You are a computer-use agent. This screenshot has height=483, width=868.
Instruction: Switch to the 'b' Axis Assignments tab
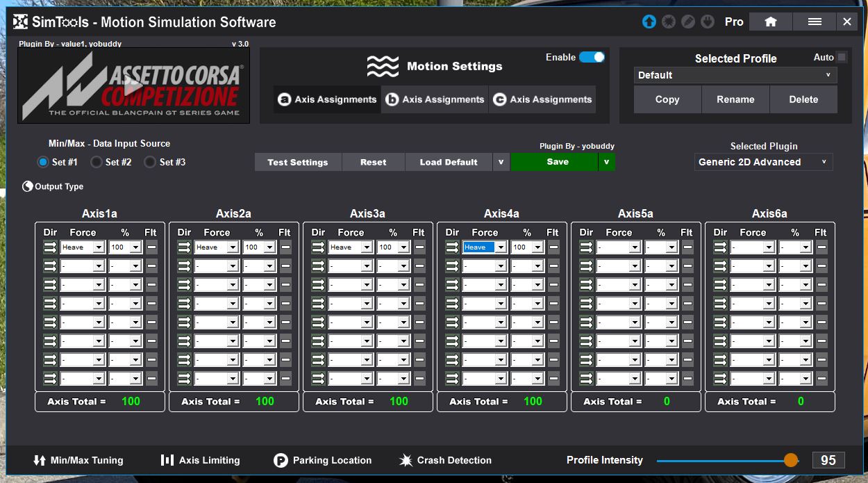[x=435, y=99]
